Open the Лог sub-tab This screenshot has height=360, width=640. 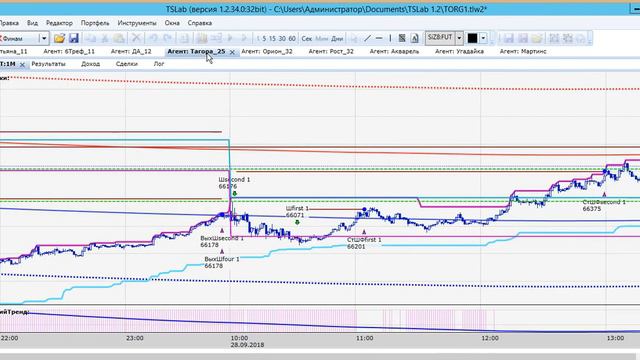(159, 64)
